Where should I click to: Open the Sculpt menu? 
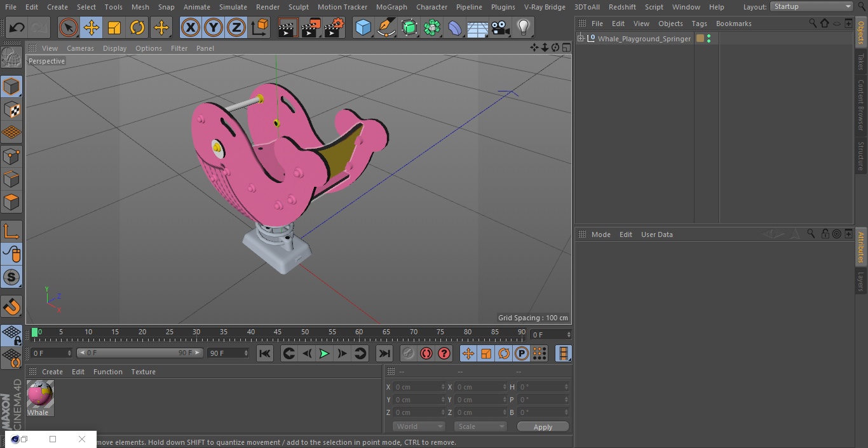tap(299, 7)
